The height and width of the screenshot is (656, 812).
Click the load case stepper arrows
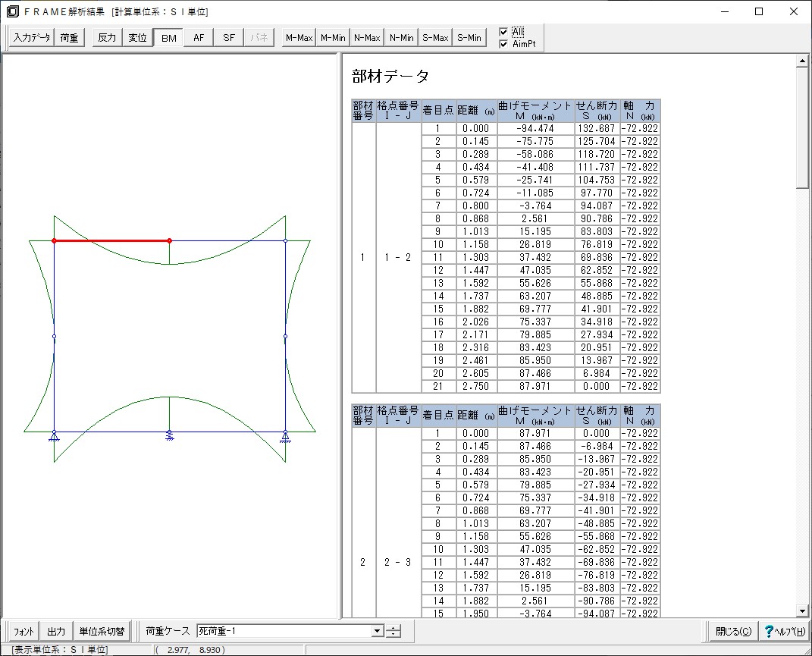click(x=393, y=631)
